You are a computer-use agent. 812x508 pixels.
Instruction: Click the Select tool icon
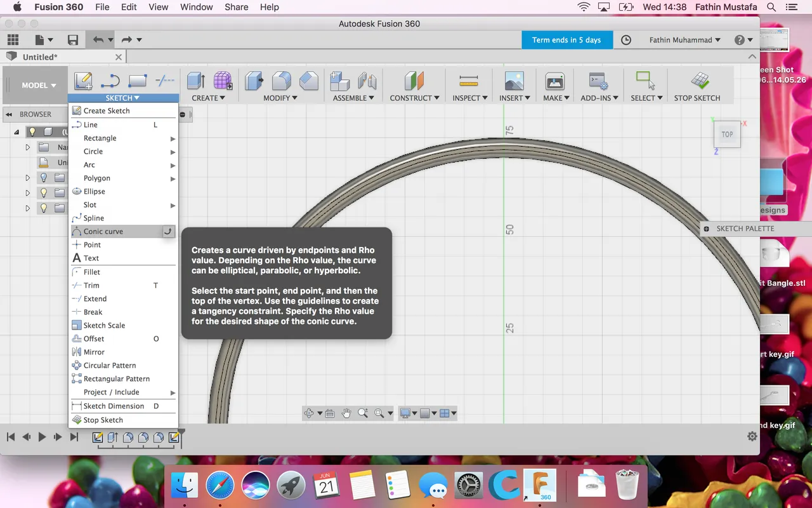click(646, 81)
